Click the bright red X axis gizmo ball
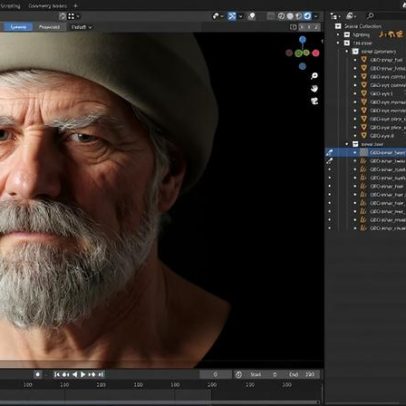 (315, 53)
